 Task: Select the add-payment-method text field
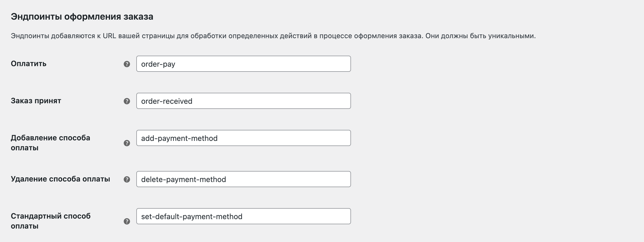click(243, 138)
